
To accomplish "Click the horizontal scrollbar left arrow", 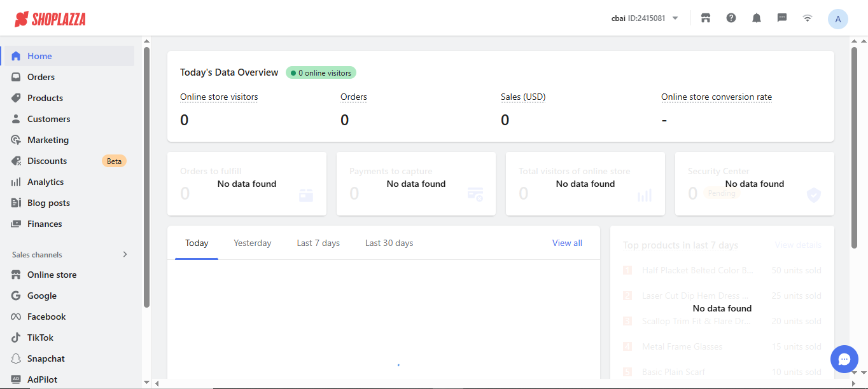I will [x=157, y=383].
